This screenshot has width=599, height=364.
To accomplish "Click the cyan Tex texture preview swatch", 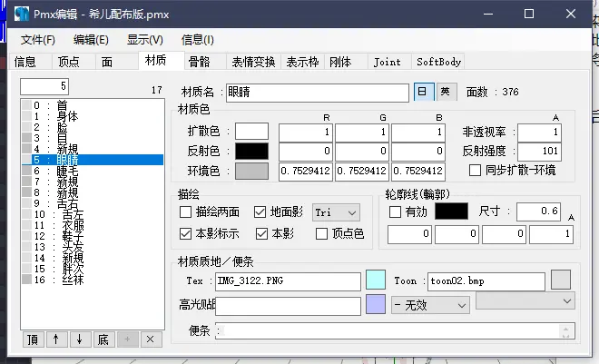I will [376, 280].
